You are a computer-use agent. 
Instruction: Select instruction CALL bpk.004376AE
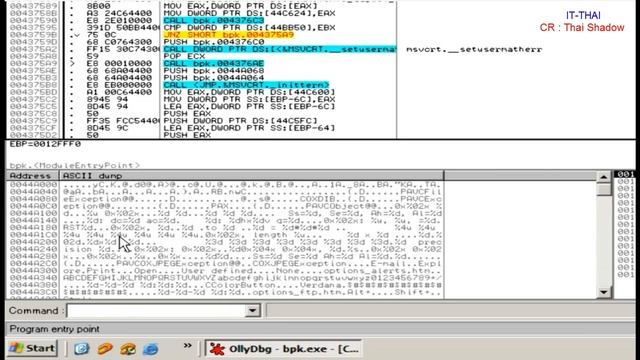(214, 63)
